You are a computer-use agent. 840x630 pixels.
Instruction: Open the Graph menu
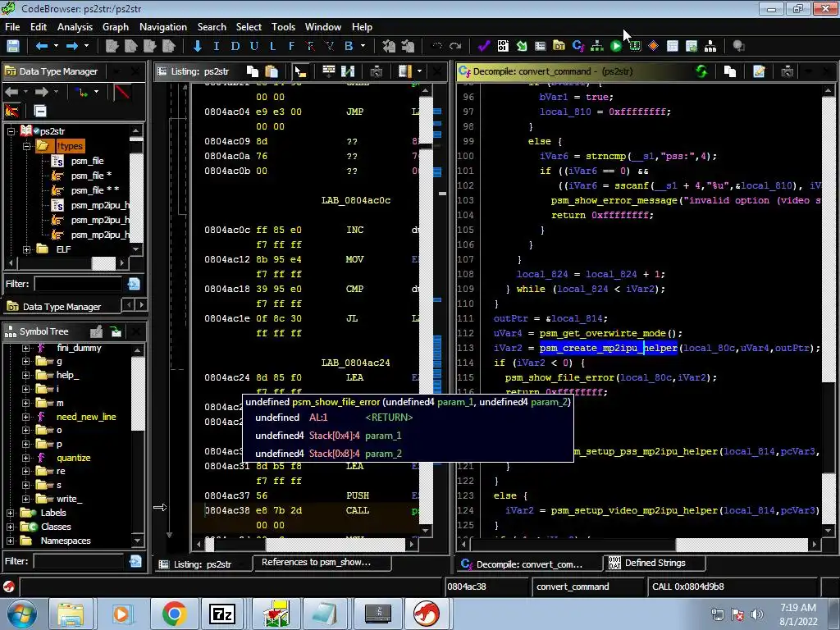pos(116,27)
